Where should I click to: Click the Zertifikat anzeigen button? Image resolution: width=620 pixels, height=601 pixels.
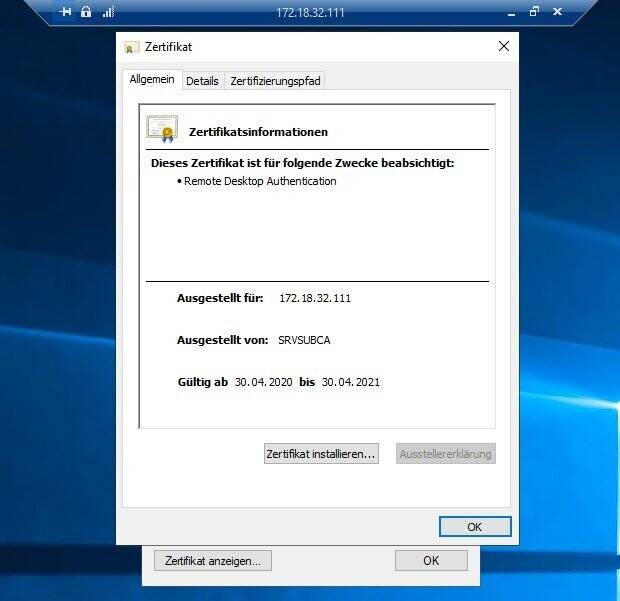[212, 561]
